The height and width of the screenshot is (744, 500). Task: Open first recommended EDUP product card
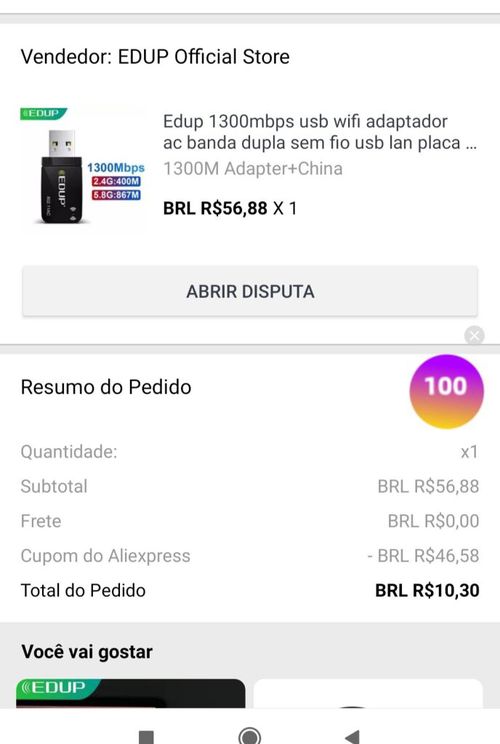coord(131,693)
